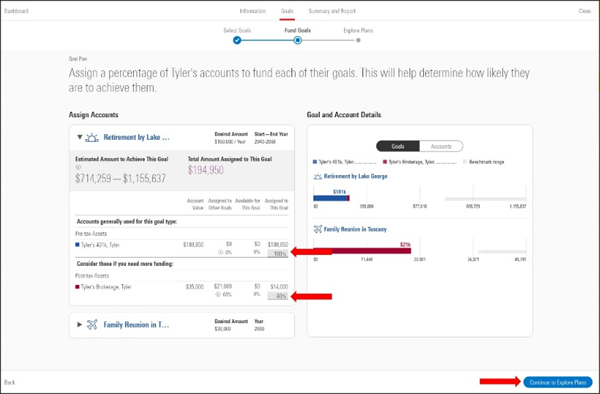Go to the Explore Plans step label
The width and height of the screenshot is (600, 394).
pos(358,30)
